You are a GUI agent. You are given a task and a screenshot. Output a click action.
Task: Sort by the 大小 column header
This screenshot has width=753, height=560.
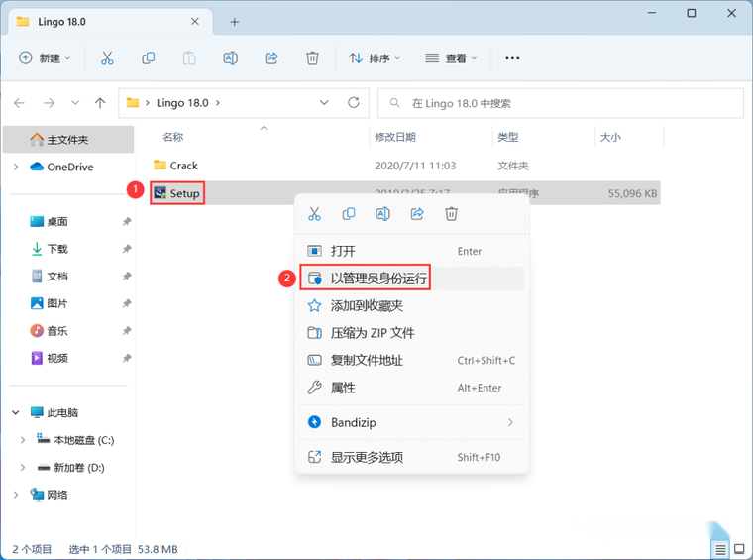(x=610, y=137)
